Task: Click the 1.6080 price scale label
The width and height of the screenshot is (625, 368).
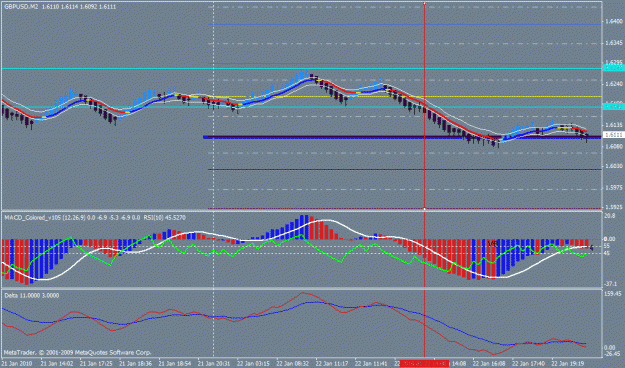Action: 613,146
